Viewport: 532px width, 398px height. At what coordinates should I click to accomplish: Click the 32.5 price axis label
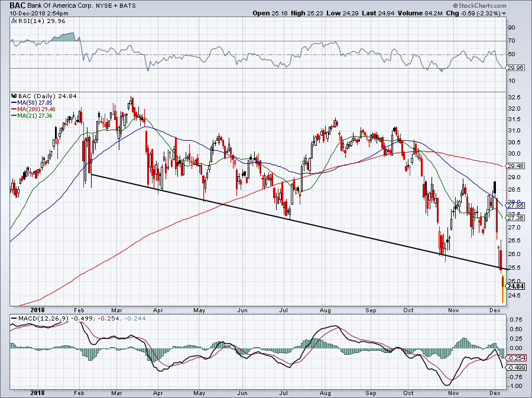coord(515,98)
